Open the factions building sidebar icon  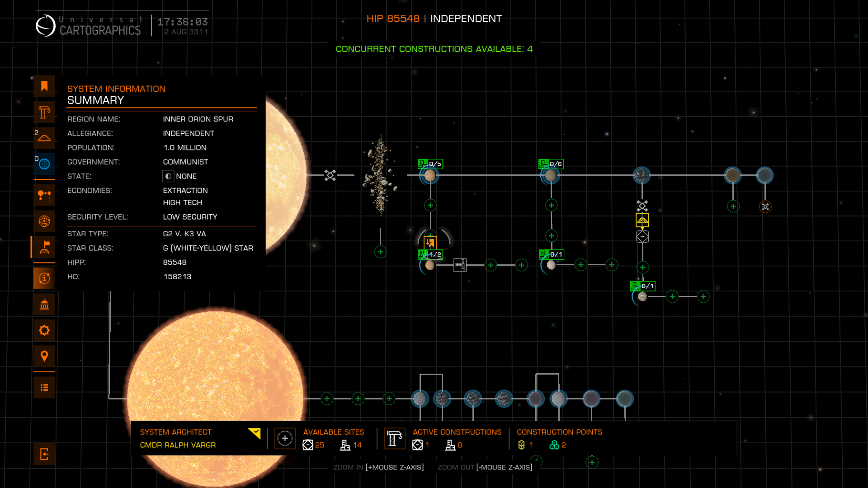[x=44, y=305]
